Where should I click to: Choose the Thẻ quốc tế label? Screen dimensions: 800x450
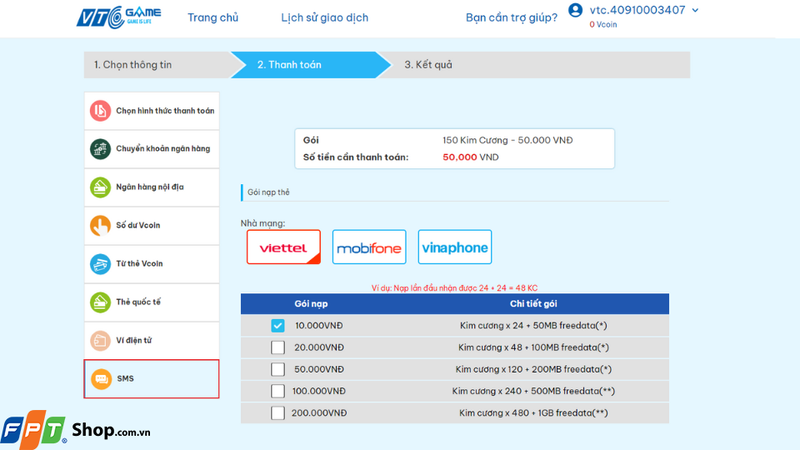[x=138, y=302]
